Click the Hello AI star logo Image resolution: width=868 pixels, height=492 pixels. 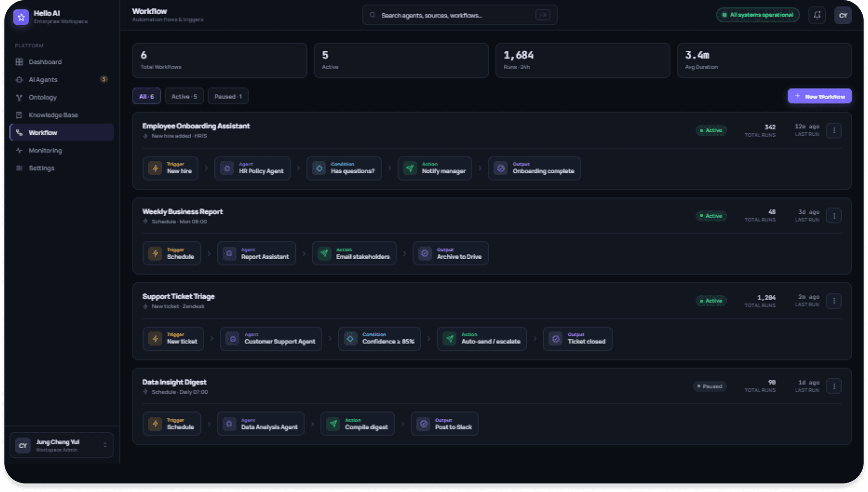21,17
